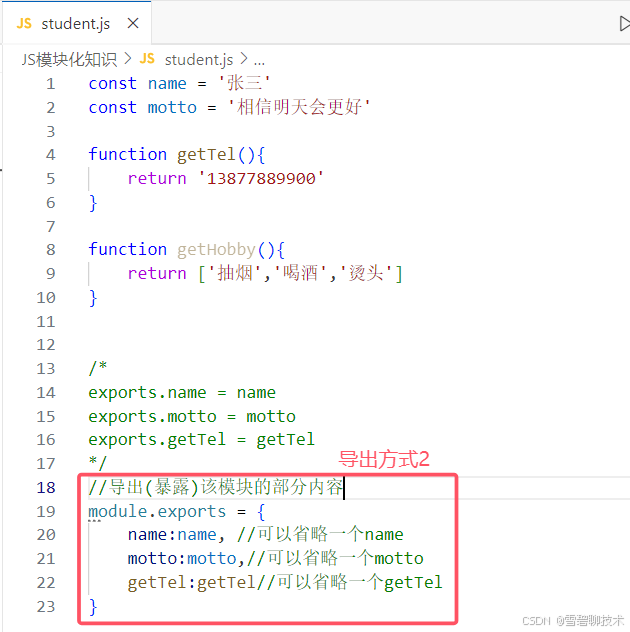Click the comment //可以省略一个getTel
Viewport: 630px width, 632px height.
point(349,582)
